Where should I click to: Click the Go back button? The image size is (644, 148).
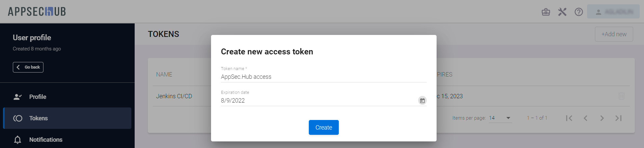[x=28, y=67]
